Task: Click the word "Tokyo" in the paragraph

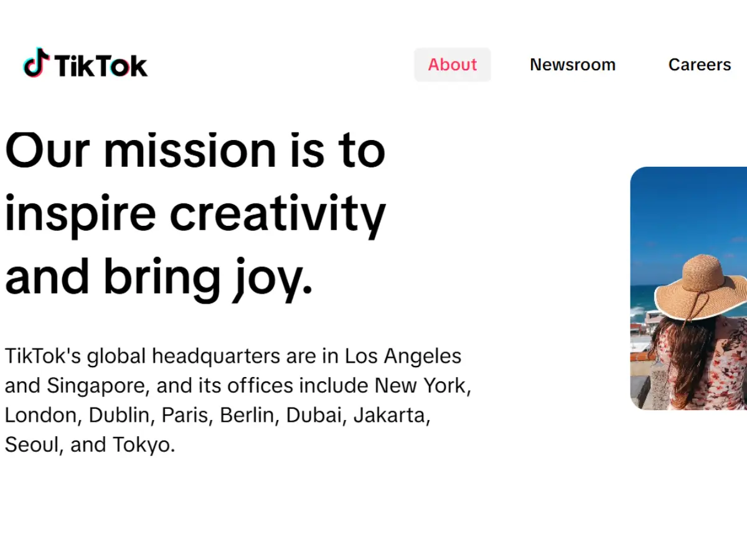Action: pos(143,444)
